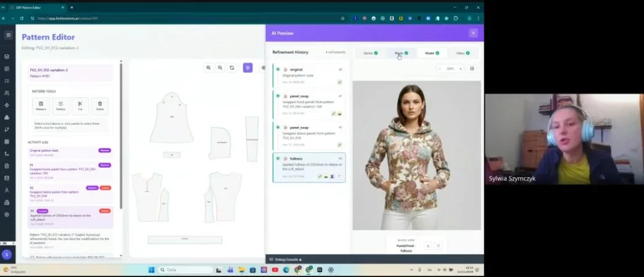Viewport: 644px width, 277px height.
Task: Open a new browser tab
Action: [72, 7]
